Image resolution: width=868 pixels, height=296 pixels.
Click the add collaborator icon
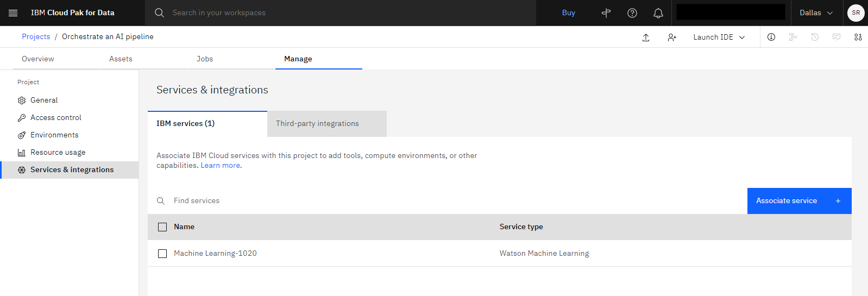[672, 37]
